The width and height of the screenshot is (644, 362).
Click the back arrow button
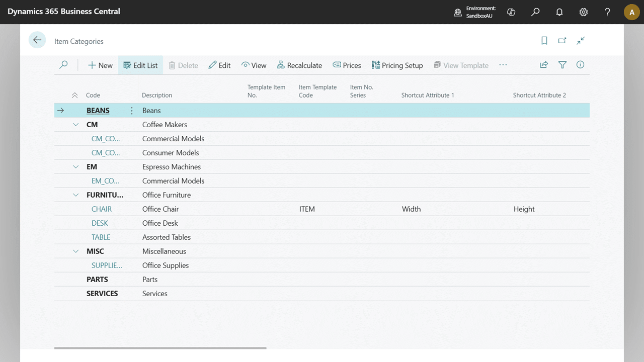click(x=37, y=40)
